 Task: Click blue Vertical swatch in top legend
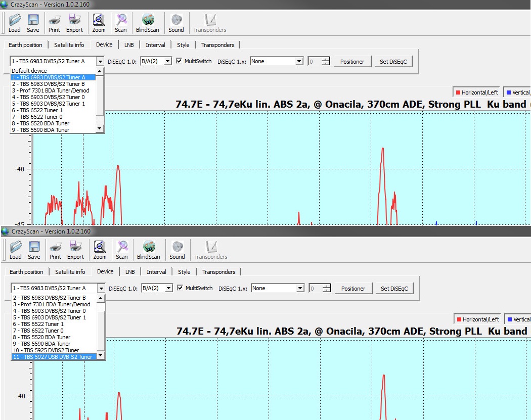pyautogui.click(x=508, y=92)
